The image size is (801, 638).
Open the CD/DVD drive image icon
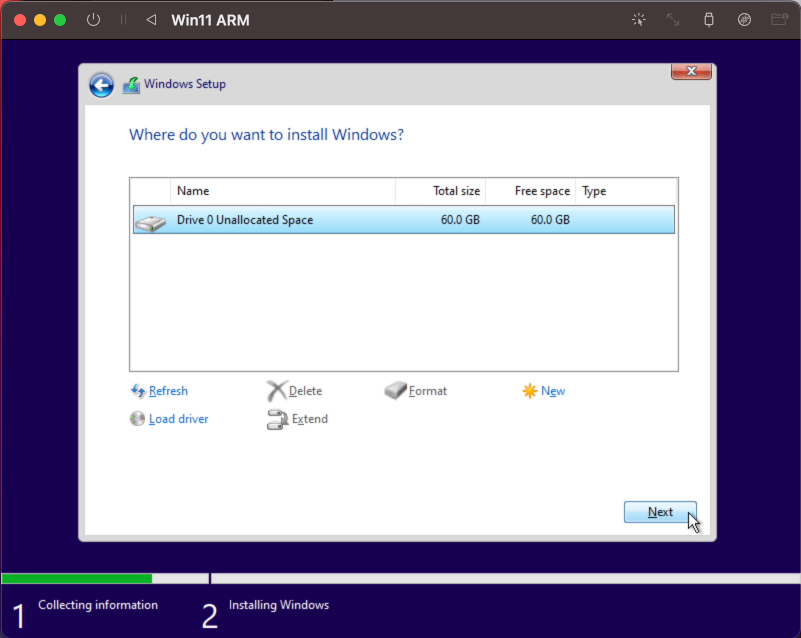click(x=744, y=20)
